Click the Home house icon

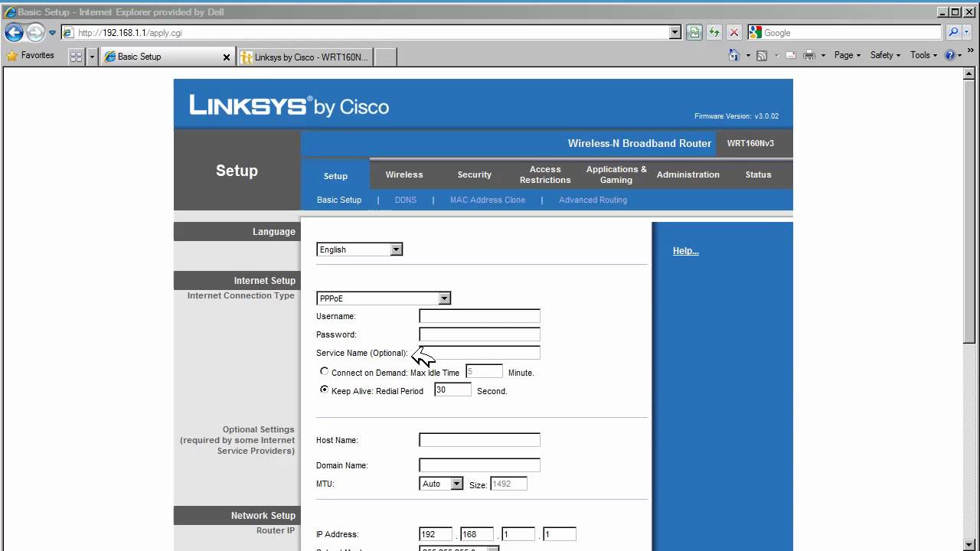click(733, 55)
